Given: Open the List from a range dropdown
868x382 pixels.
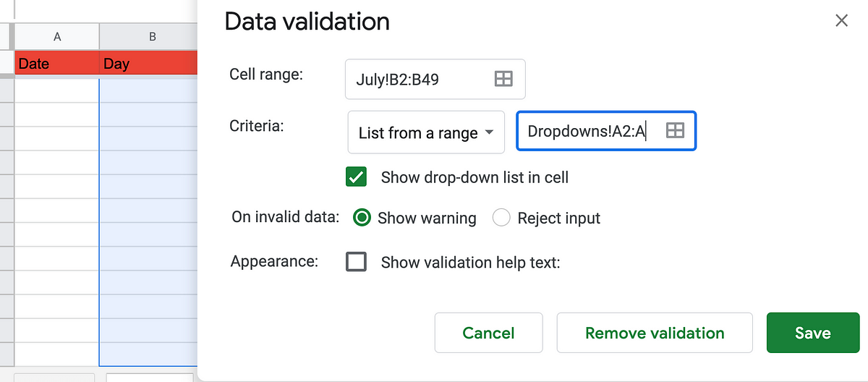Looking at the screenshot, I should click(426, 132).
